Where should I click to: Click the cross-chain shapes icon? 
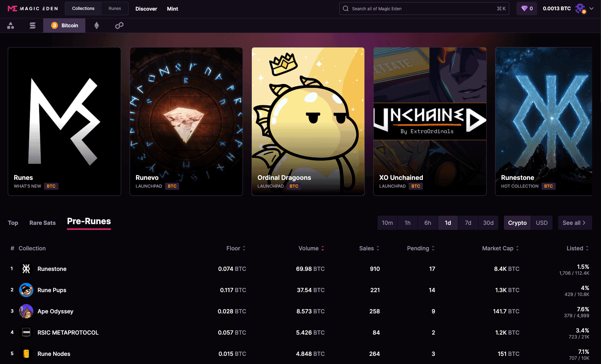pos(11,25)
